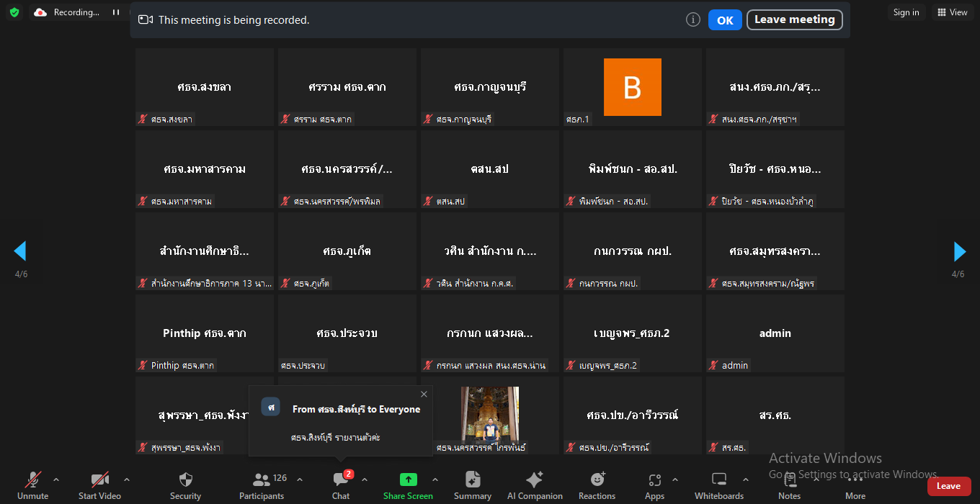Open the Chat panel
Viewport: 980px width, 504px height.
pos(341,486)
